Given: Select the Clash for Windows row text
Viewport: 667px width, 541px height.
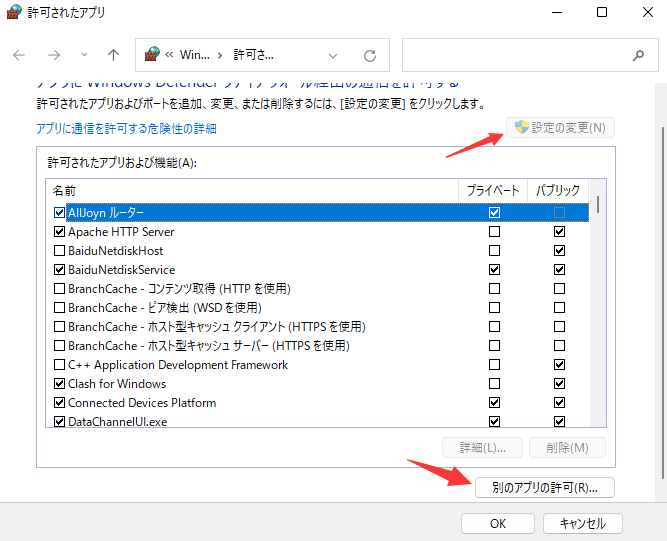Looking at the screenshot, I should click(117, 384).
